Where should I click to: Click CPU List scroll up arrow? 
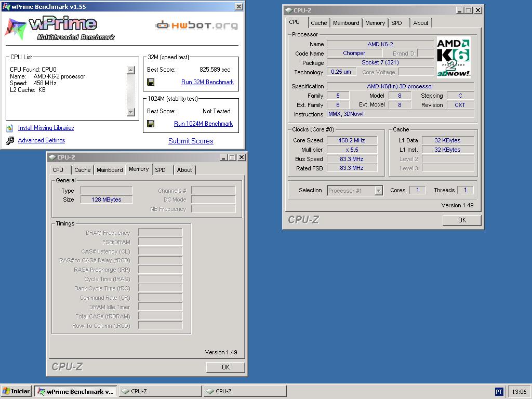(x=130, y=70)
